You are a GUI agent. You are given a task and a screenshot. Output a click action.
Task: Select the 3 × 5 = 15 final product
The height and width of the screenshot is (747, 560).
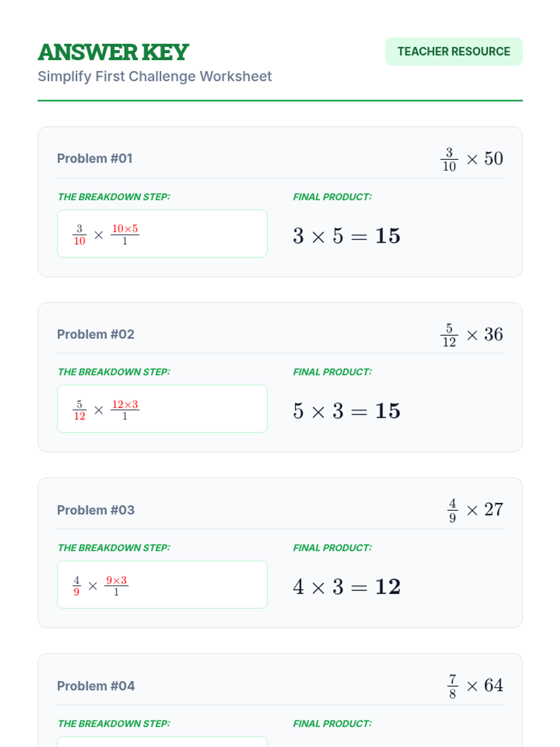coord(346,236)
